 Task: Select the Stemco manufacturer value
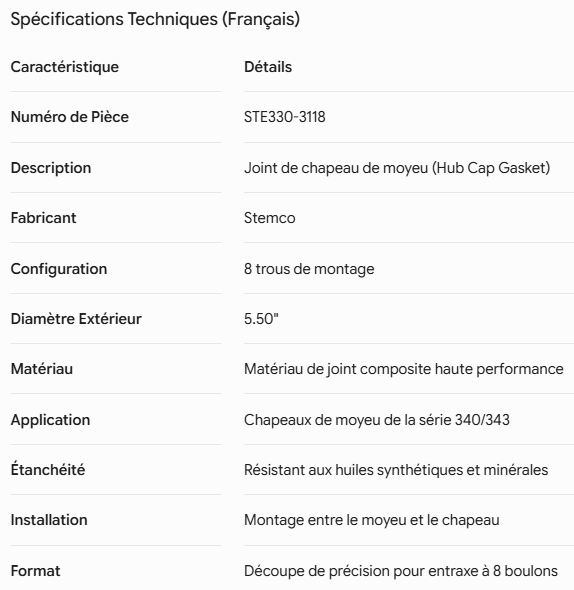point(269,218)
